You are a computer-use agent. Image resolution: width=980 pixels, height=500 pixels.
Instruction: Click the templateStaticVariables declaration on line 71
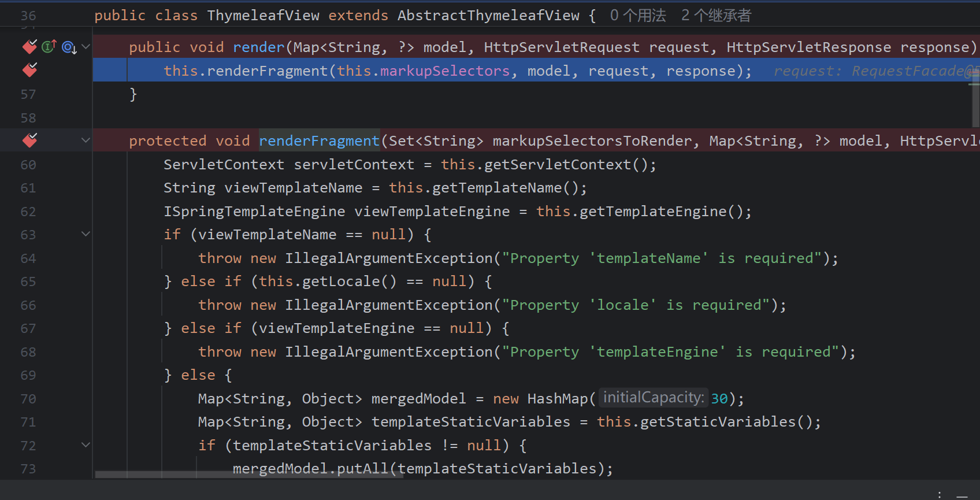471,422
